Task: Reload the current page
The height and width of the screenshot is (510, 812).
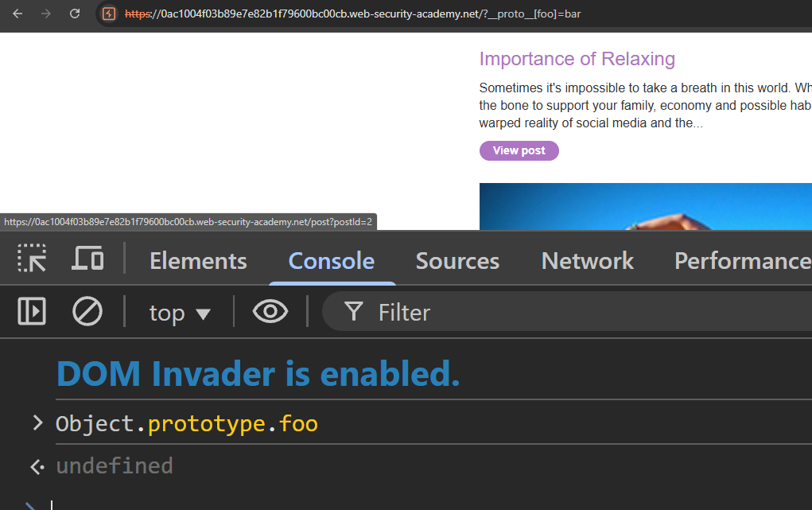Action: [75, 14]
